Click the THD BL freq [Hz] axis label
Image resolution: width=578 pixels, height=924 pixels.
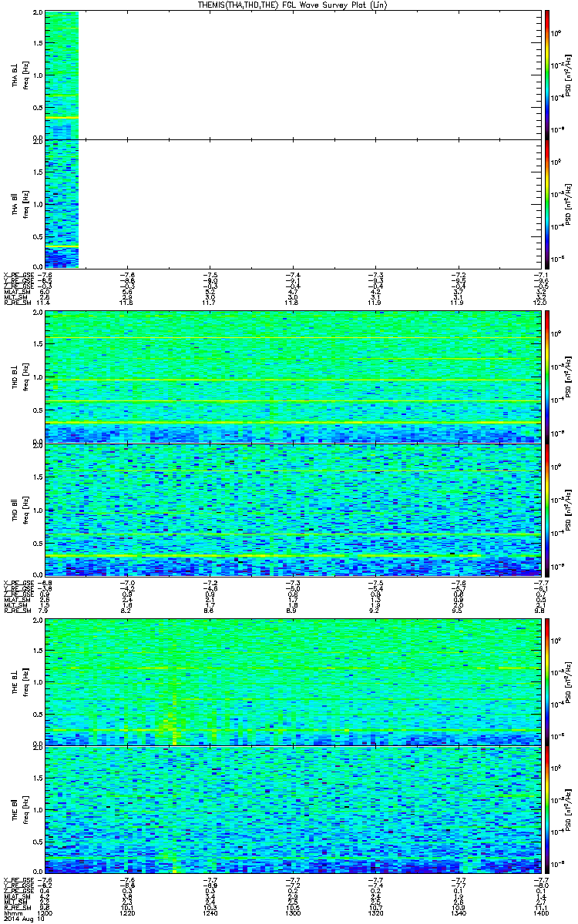coord(25,376)
